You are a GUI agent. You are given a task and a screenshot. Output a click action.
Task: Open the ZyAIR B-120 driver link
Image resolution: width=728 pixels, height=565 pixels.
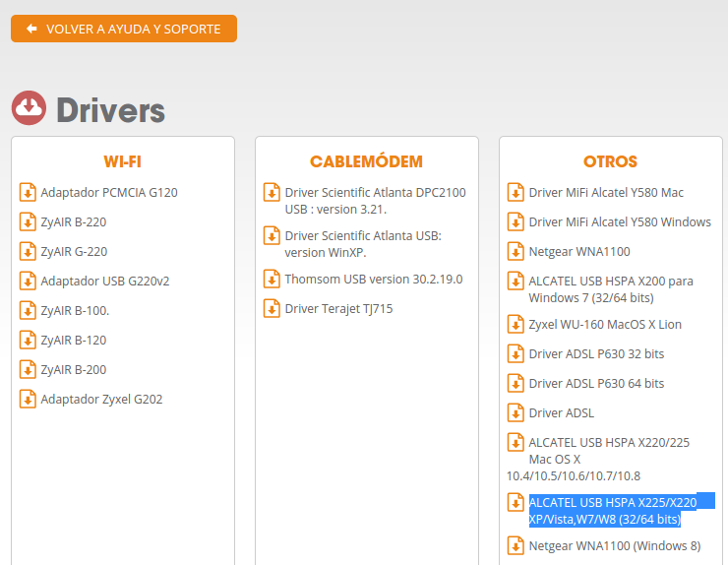pyautogui.click(x=74, y=341)
